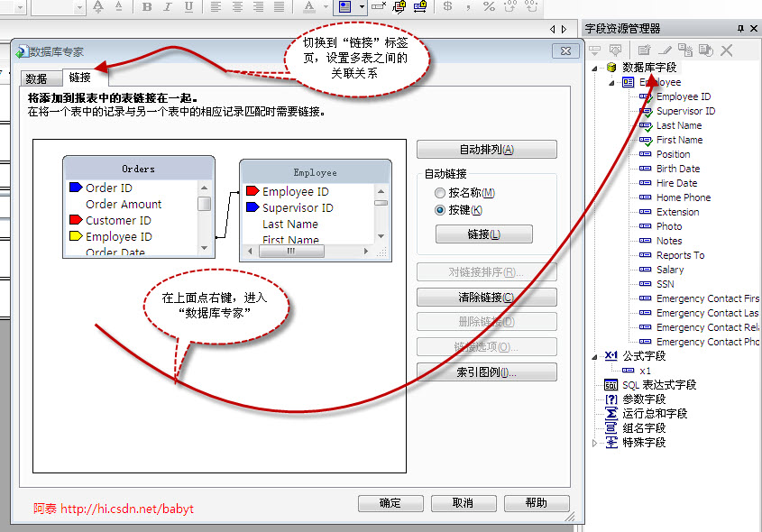The image size is (762, 532).
Task: Select the 按名称(M) radio option
Action: point(464,193)
